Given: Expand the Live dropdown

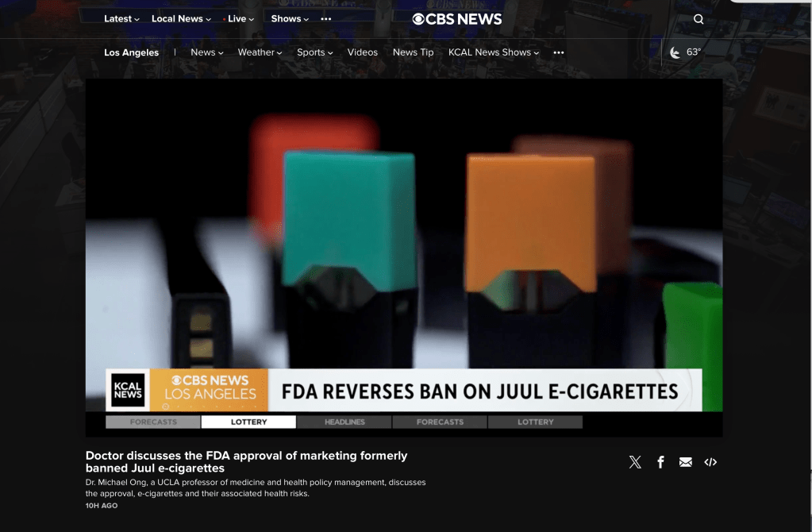Looking at the screenshot, I should (x=241, y=19).
